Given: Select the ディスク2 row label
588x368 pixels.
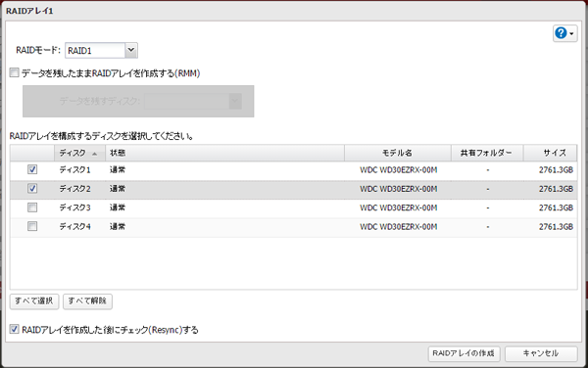Looking at the screenshot, I should point(74,189).
